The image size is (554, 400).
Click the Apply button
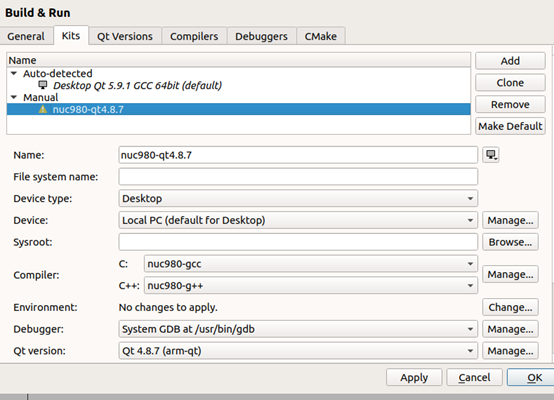coord(414,378)
